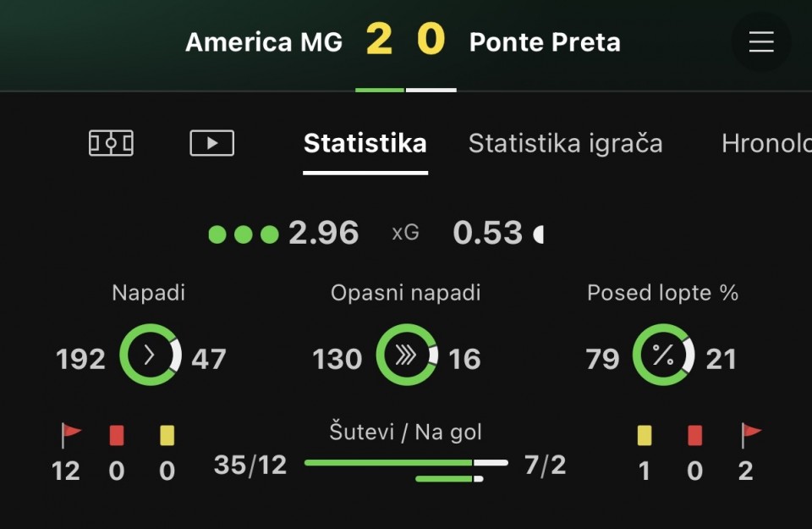Select the Ponte Preta team name
The height and width of the screenshot is (529, 812).
545,42
